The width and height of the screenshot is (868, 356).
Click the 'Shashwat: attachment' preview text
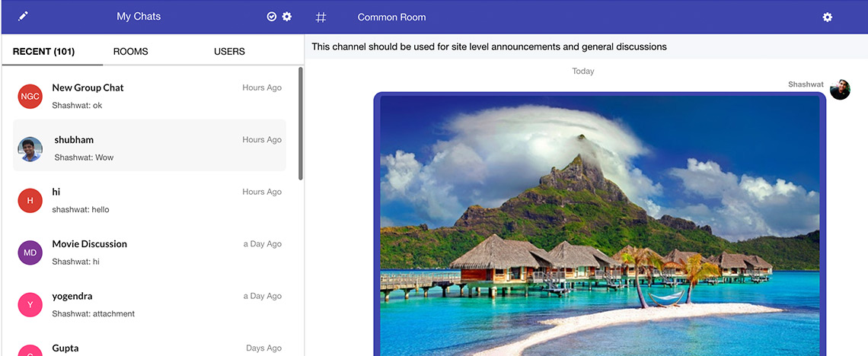point(93,313)
